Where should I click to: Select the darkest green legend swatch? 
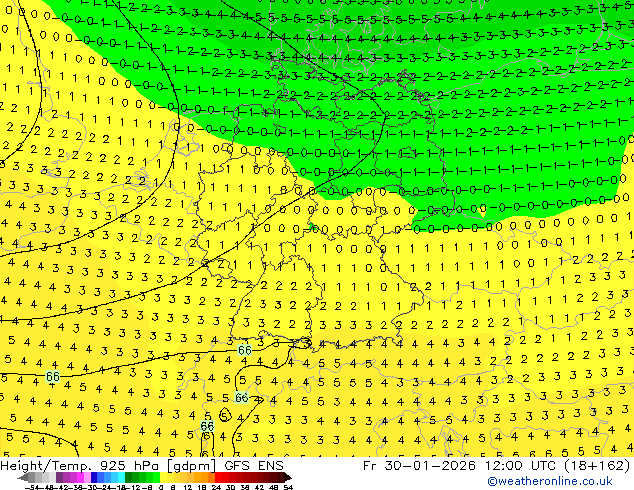[129, 477]
